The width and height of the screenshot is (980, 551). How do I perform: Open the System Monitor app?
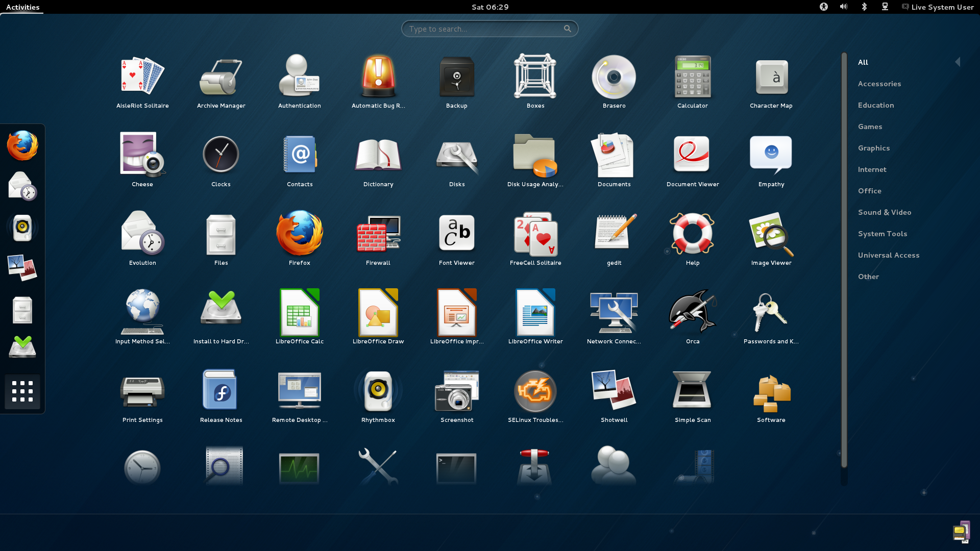(299, 467)
